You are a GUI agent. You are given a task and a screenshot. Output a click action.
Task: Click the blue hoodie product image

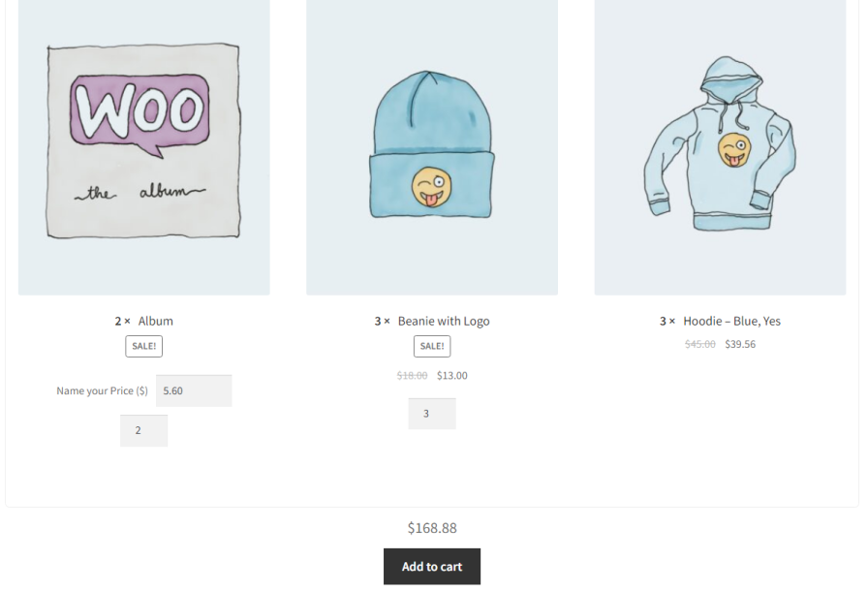tap(720, 146)
